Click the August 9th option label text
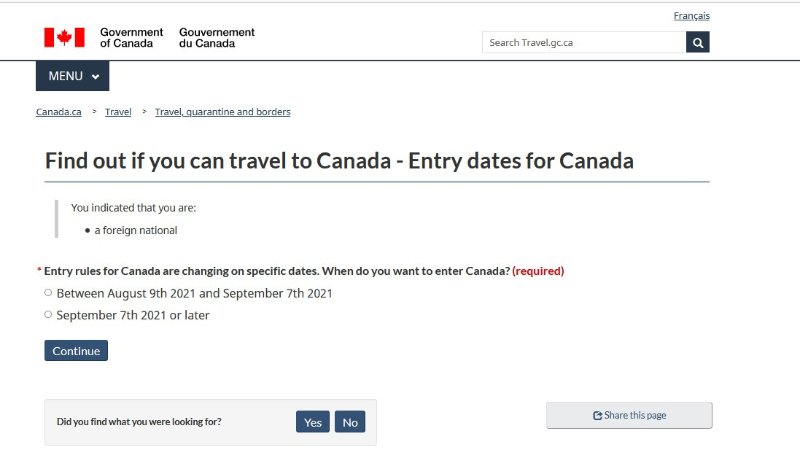Image resolution: width=800 pixels, height=466 pixels. coord(194,293)
